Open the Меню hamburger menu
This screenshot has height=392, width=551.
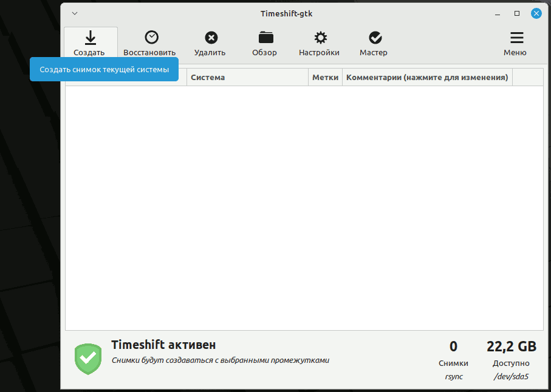tap(515, 44)
